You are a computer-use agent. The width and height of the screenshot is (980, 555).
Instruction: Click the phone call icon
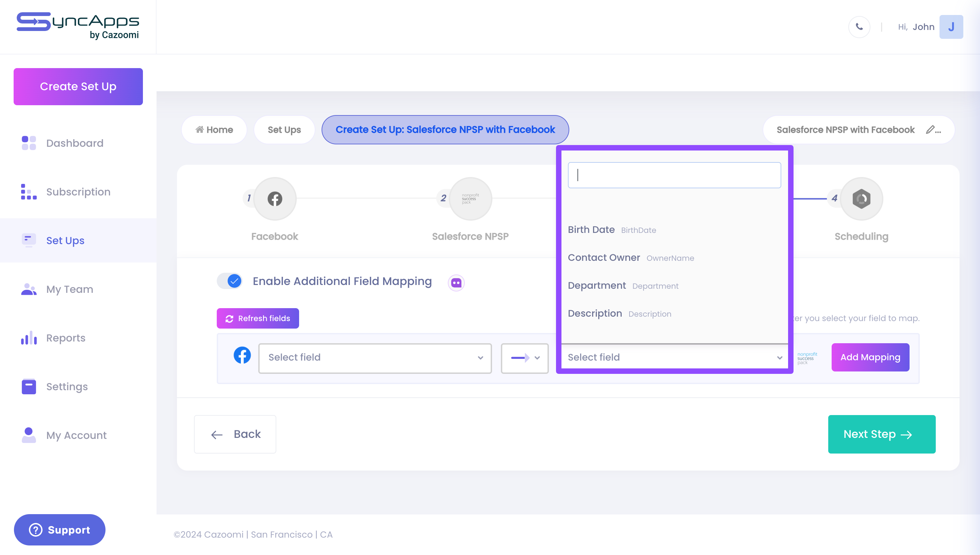click(x=859, y=27)
